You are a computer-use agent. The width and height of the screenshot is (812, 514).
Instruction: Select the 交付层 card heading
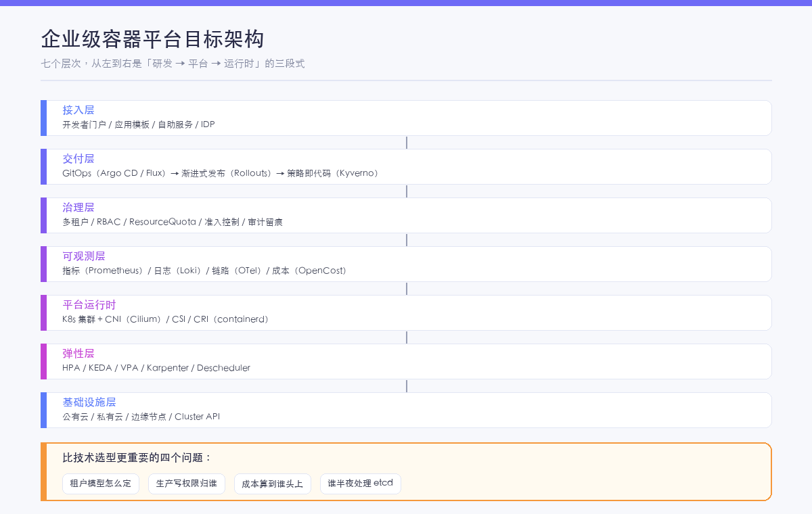pos(78,159)
